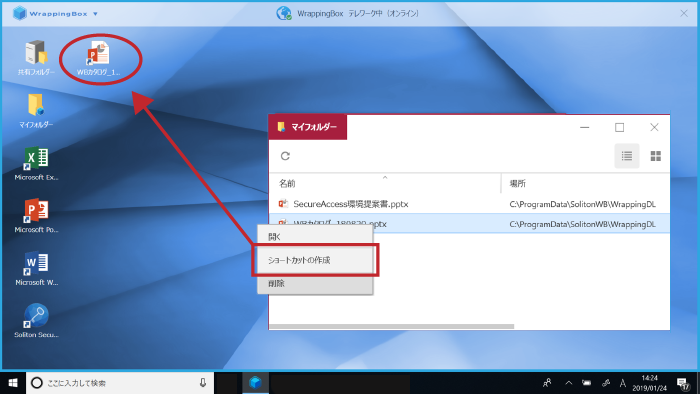The height and width of the screenshot is (394, 700).
Task: Click the WrappingBox cube icon in taskbar
Action: [255, 383]
